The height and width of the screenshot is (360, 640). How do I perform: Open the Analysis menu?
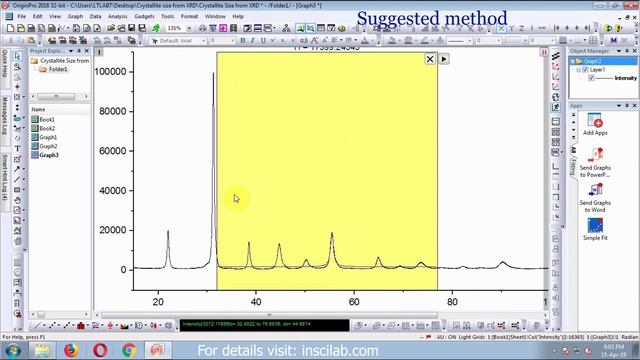[x=118, y=16]
